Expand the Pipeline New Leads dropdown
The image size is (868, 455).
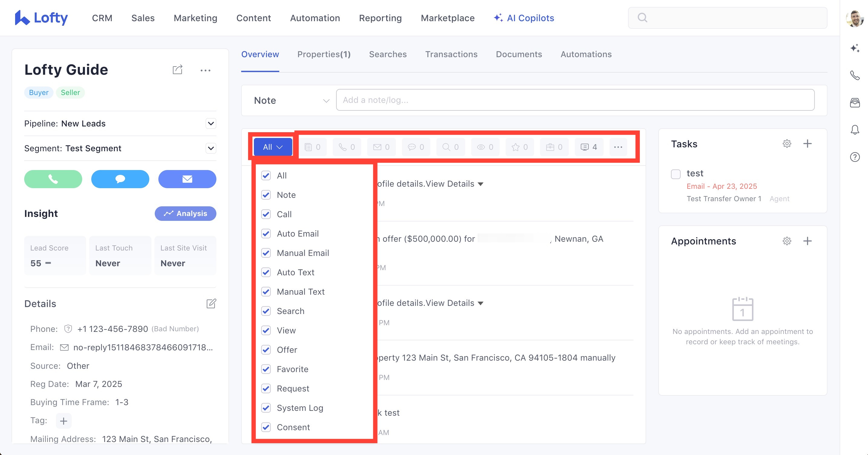[211, 123]
